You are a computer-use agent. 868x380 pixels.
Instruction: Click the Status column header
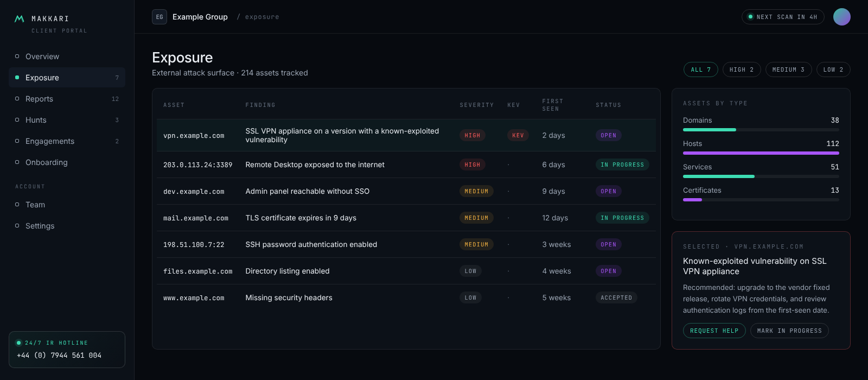point(608,105)
